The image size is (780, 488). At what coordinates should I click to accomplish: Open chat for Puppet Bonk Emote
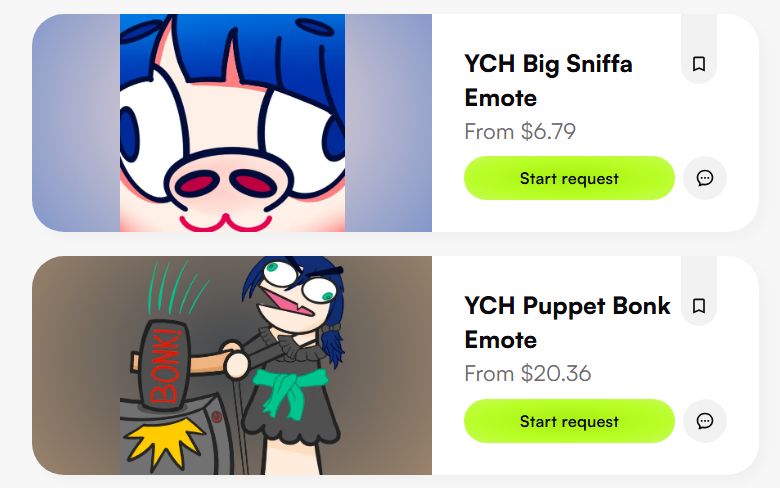point(704,421)
